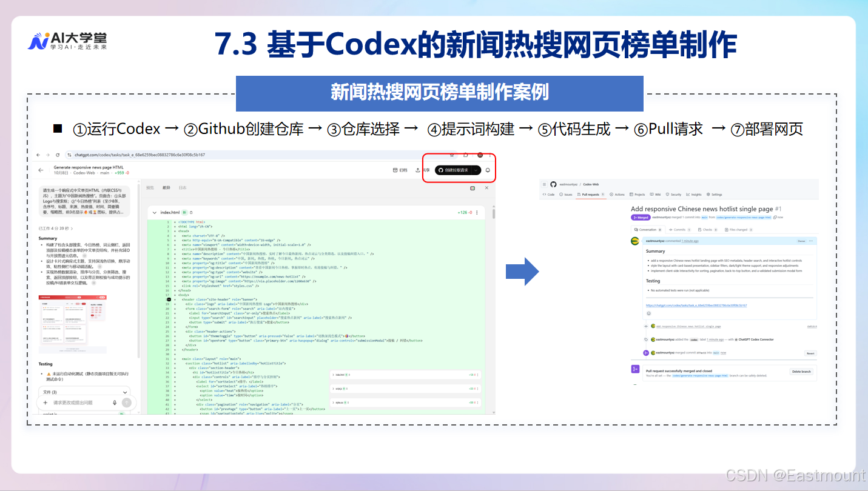Open Codex-Web repository link
This screenshot has height=491, width=868.
tap(591, 184)
